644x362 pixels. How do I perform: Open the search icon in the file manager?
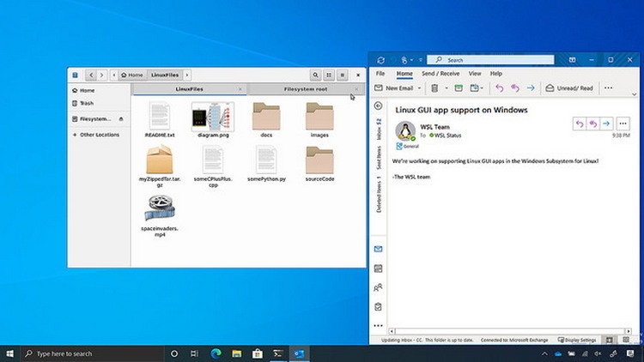tap(315, 75)
